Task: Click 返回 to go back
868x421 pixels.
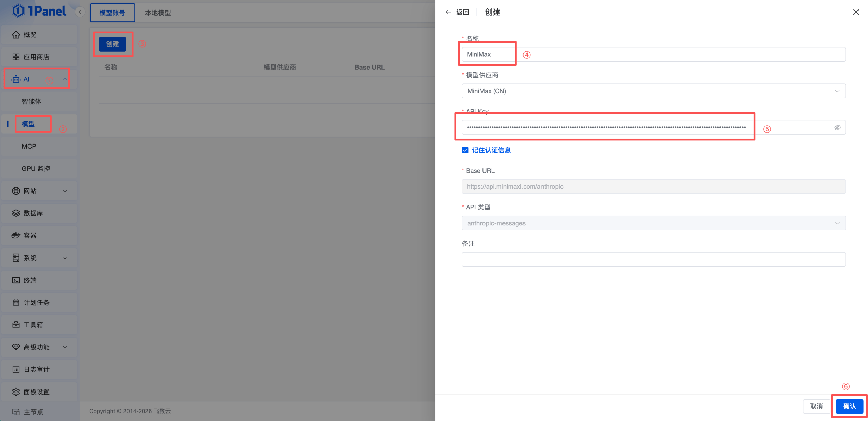Action: (x=462, y=12)
